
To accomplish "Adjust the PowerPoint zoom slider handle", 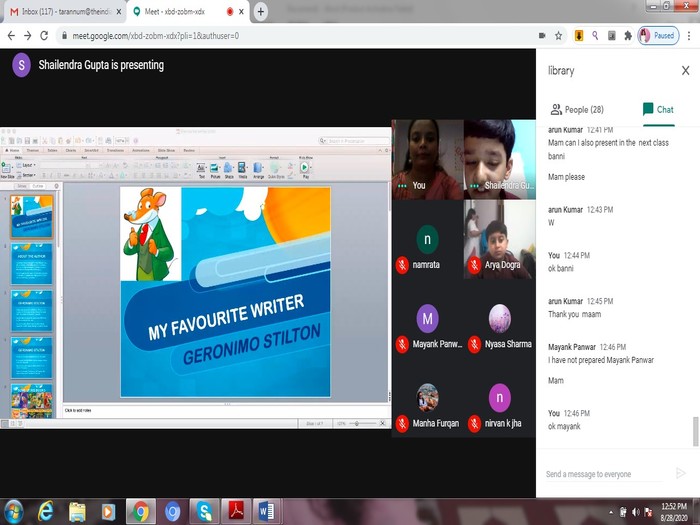I will pos(357,423).
